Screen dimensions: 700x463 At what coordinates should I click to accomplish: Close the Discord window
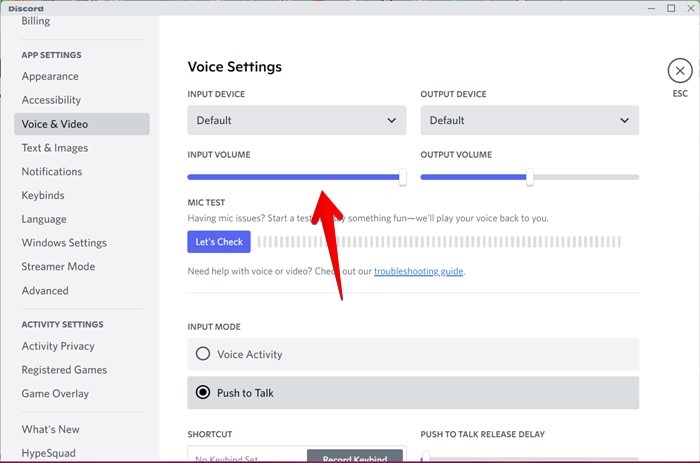[690, 8]
